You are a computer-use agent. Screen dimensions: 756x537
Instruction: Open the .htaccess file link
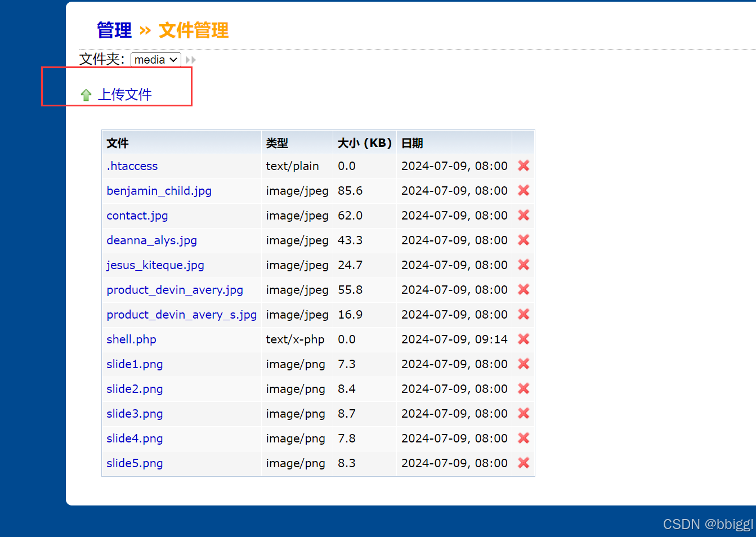[x=132, y=166]
